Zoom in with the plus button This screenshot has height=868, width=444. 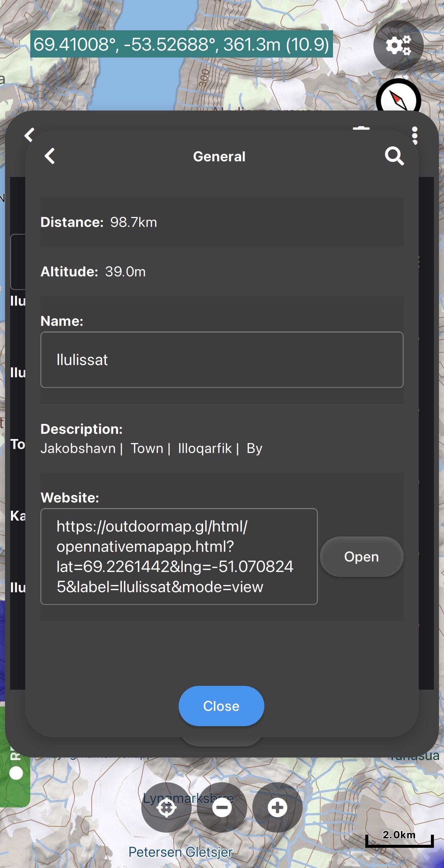click(277, 807)
